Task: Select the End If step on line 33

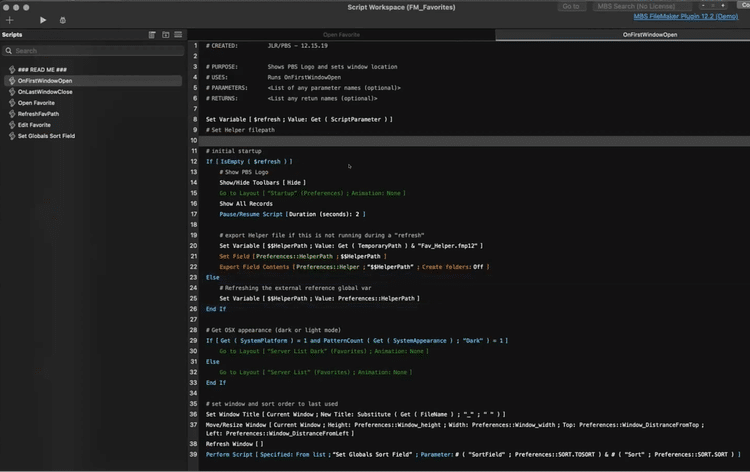Action: point(216,383)
